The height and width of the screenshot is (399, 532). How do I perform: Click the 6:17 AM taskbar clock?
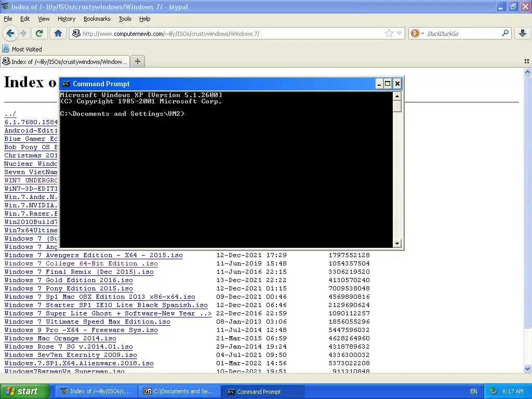point(513,391)
